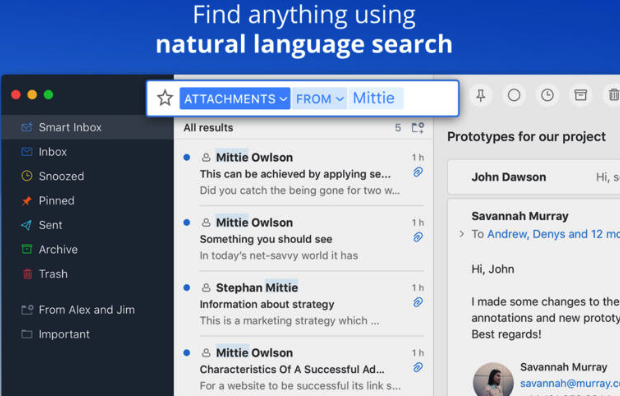
Task: Toggle unread dot on 'Something you should see' email
Action: (x=187, y=222)
